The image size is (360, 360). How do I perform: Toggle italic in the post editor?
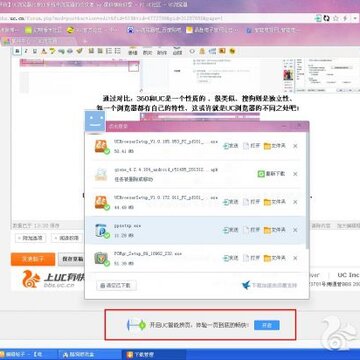(x=26, y=51)
